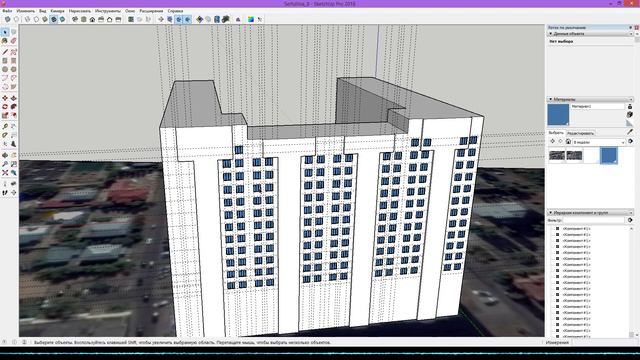The height and width of the screenshot is (360, 640).
Task: Toggle the tray auto-hide pin
Action: pos(631,27)
